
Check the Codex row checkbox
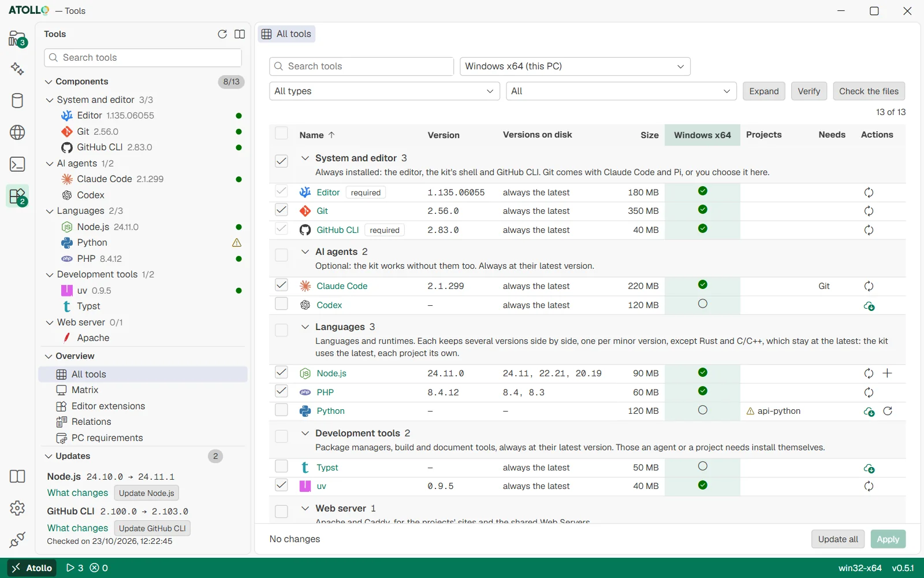(x=281, y=304)
